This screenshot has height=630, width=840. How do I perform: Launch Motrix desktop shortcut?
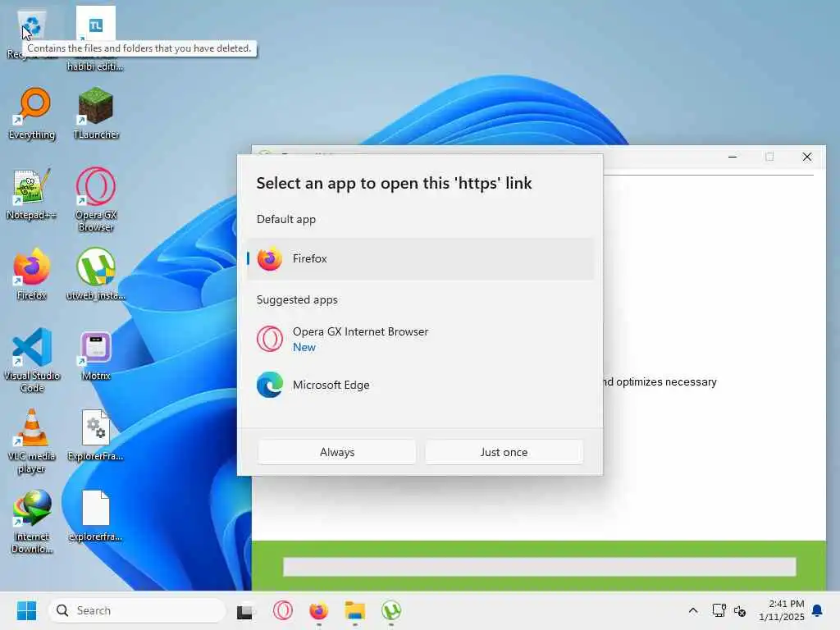pyautogui.click(x=96, y=356)
